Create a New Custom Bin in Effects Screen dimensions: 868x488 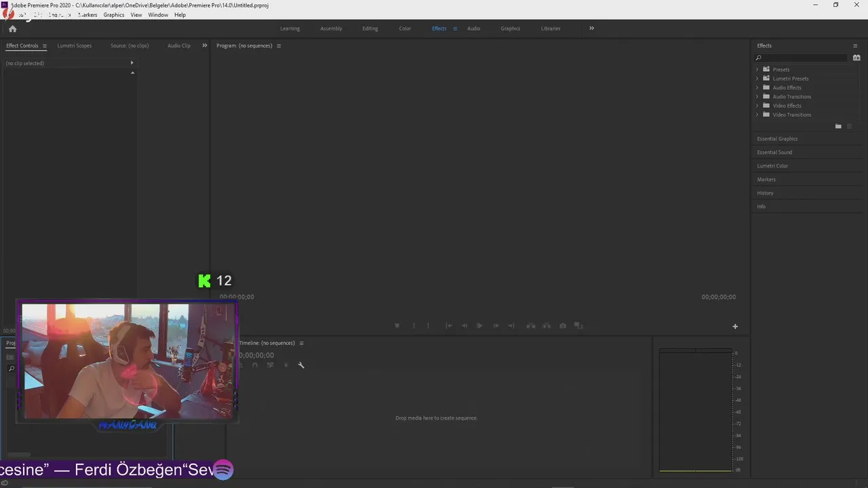(838, 127)
